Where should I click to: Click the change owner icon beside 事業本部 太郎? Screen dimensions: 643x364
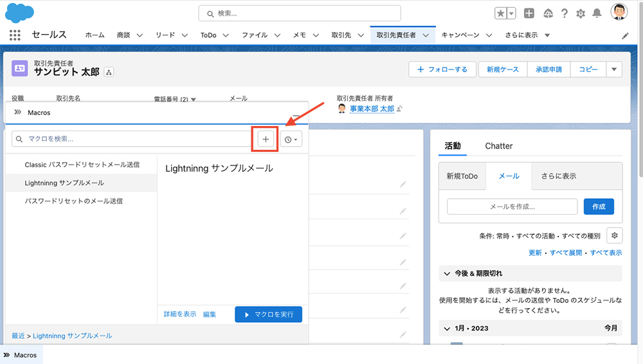pos(399,109)
